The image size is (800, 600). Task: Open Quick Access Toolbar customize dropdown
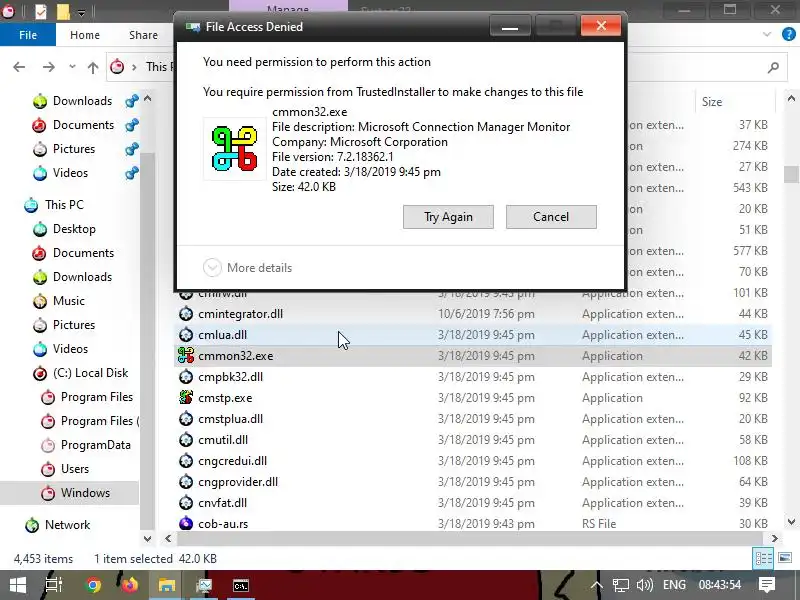tap(81, 12)
